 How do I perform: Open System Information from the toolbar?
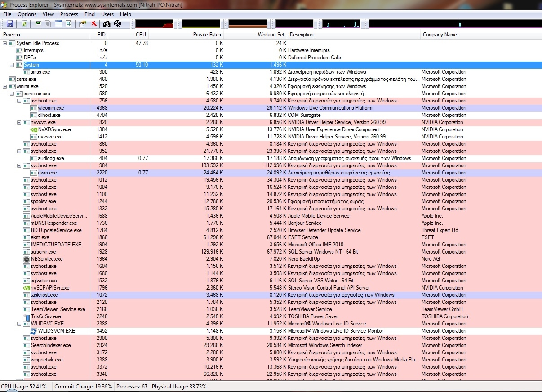point(38,24)
